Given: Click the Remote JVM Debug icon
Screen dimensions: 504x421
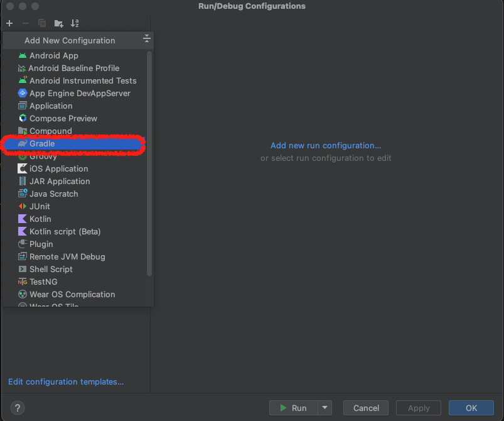Looking at the screenshot, I should (23, 256).
